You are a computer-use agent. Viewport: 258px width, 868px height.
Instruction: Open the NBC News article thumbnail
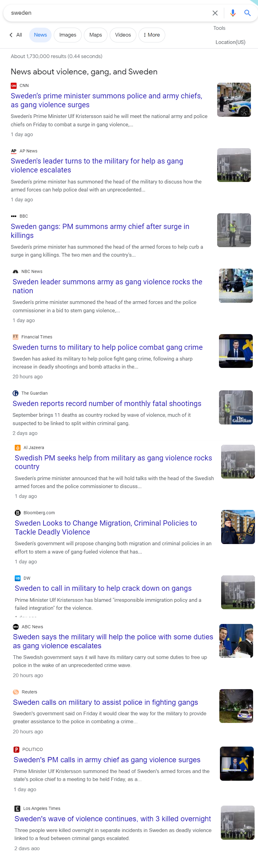click(x=236, y=286)
